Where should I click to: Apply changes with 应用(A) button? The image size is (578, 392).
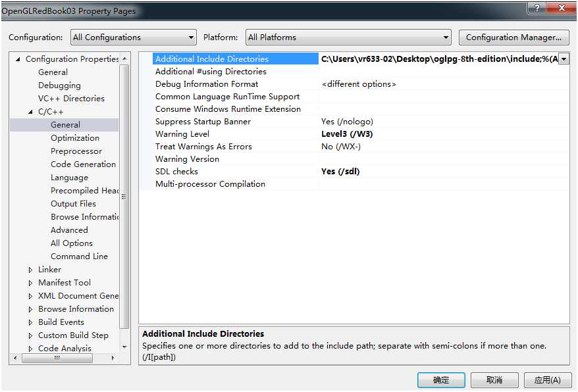click(548, 380)
